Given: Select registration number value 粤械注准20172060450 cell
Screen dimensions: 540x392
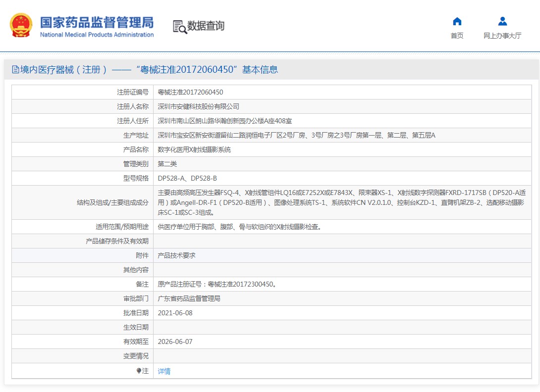Looking at the screenshot, I should (x=190, y=92).
